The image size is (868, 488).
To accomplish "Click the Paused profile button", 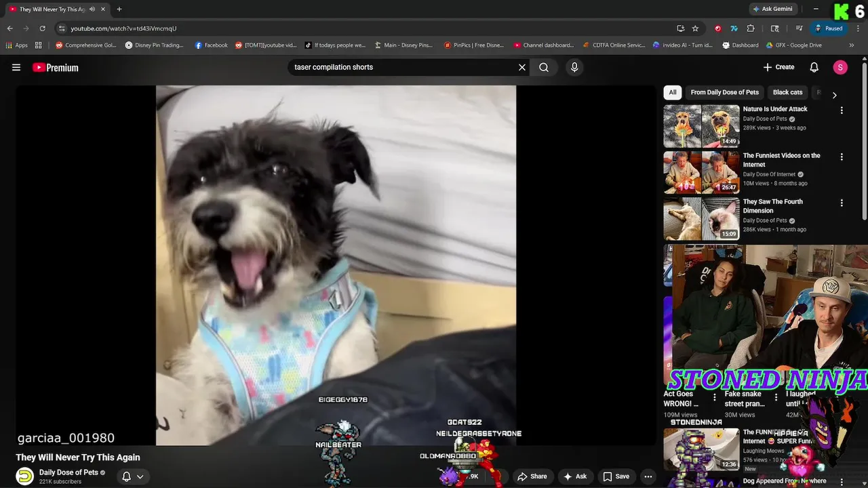I will pyautogui.click(x=829, y=28).
